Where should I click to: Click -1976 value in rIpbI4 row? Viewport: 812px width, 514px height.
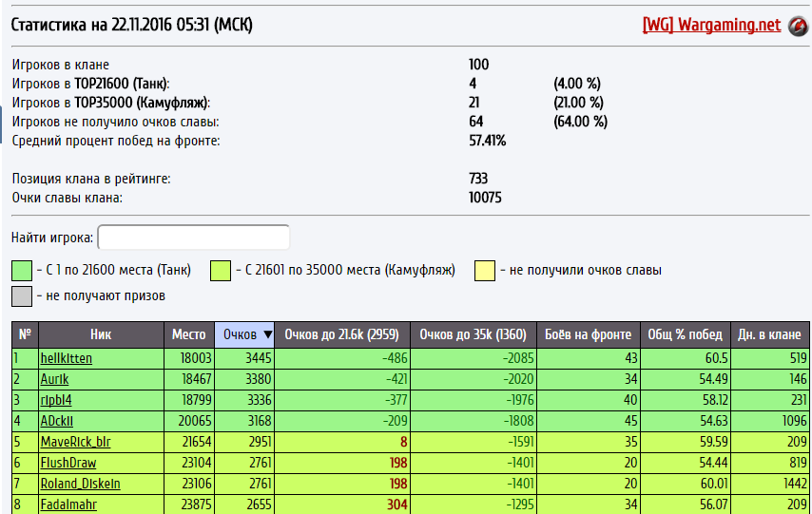coord(518,400)
